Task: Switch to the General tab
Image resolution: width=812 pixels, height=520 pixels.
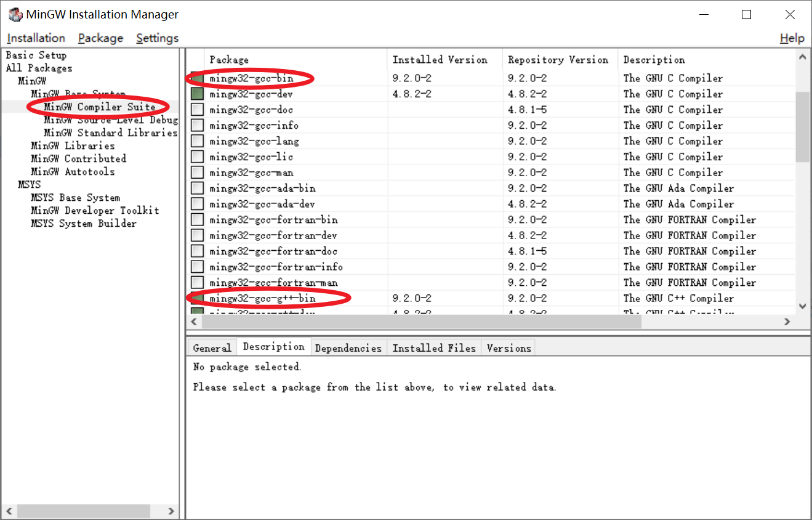Action: tap(212, 348)
